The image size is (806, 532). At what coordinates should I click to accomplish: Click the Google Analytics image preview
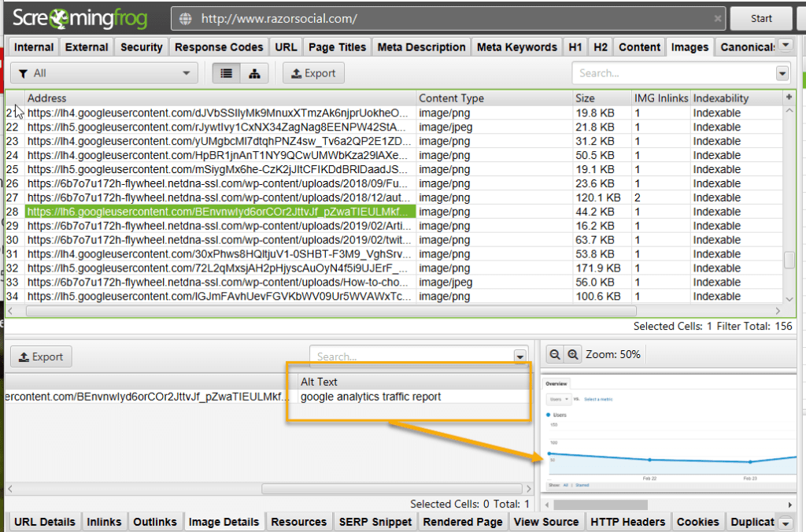click(x=669, y=433)
